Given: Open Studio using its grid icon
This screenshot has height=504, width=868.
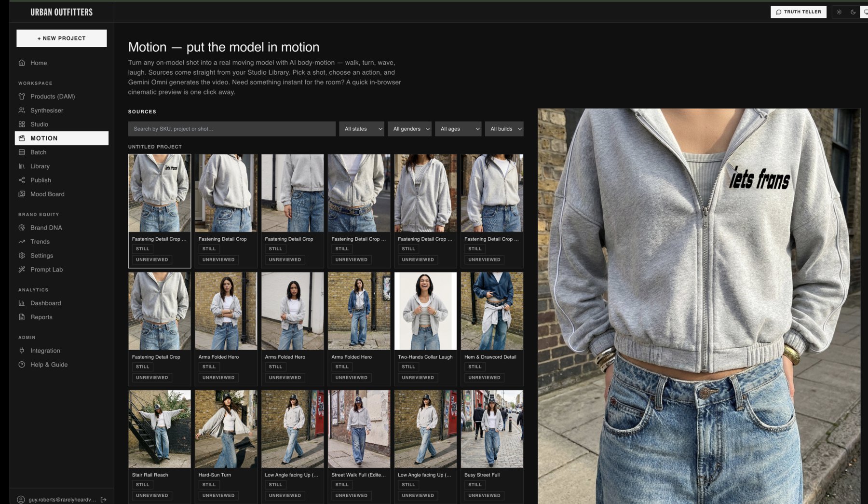Looking at the screenshot, I should click(22, 124).
